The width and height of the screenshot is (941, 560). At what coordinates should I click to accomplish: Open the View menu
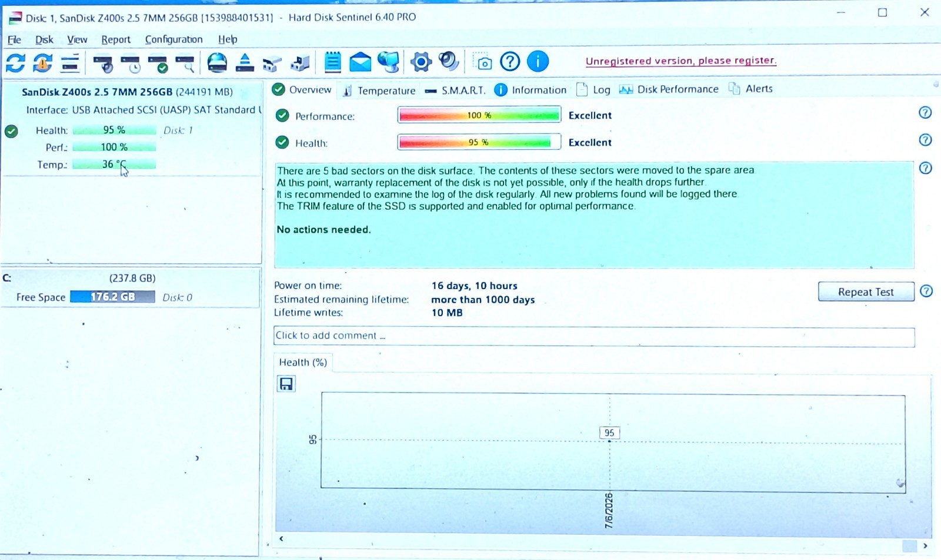(77, 39)
